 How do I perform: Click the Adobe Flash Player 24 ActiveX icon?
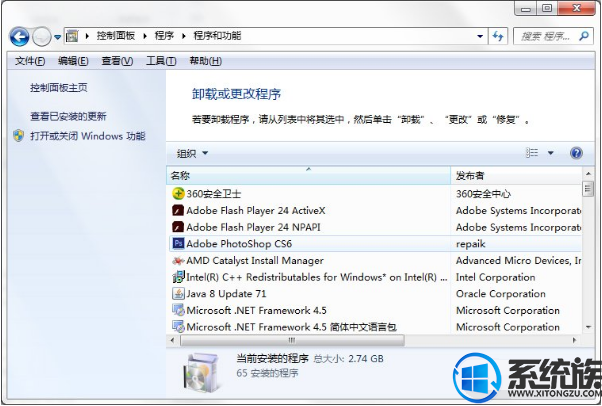click(x=178, y=210)
